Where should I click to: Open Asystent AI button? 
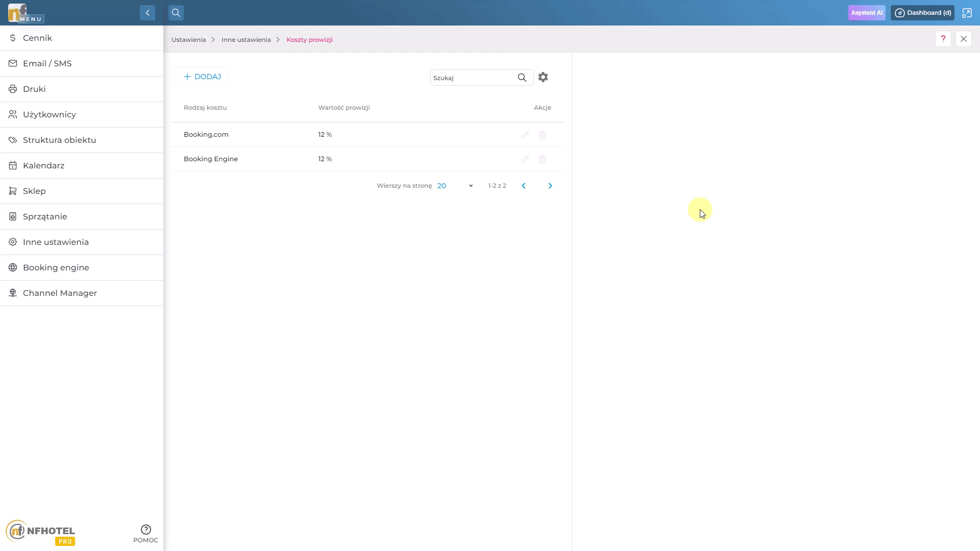(866, 13)
